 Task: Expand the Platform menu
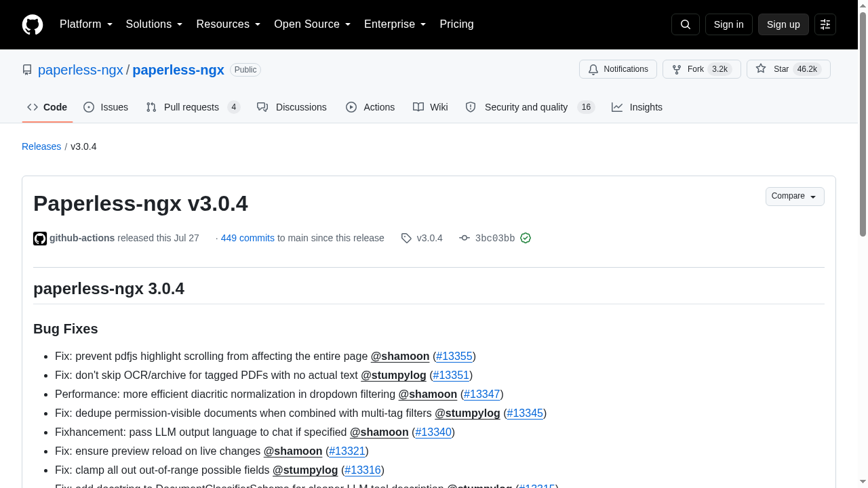(x=86, y=24)
